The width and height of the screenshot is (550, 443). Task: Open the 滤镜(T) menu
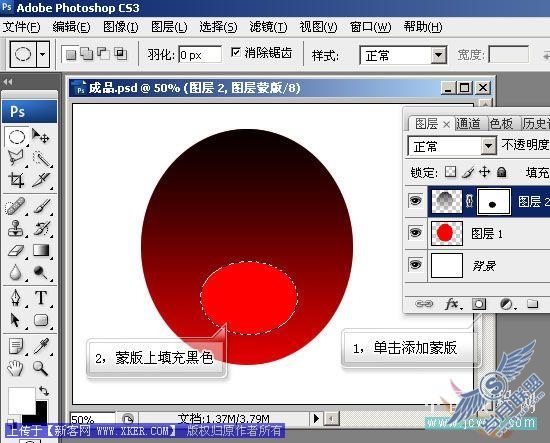click(x=268, y=27)
